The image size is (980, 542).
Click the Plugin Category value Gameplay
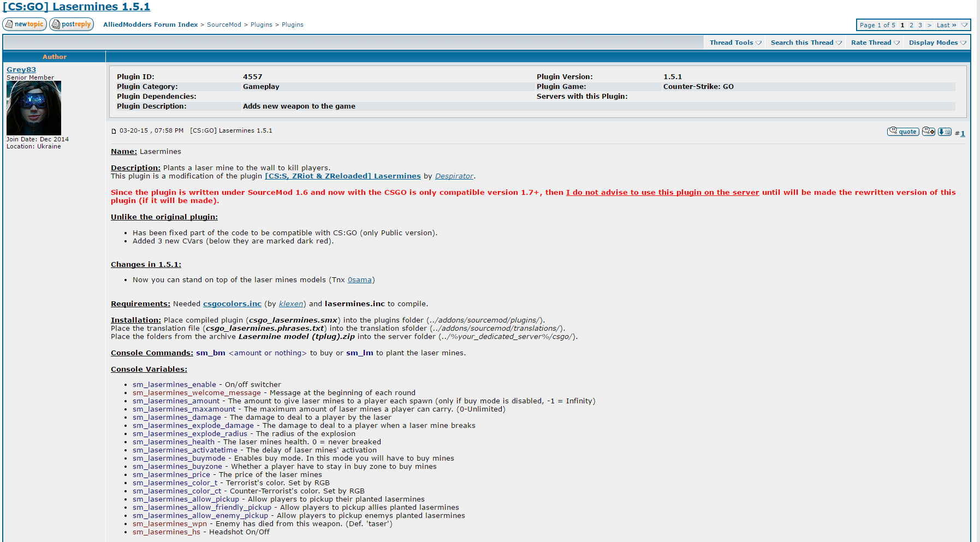click(261, 87)
